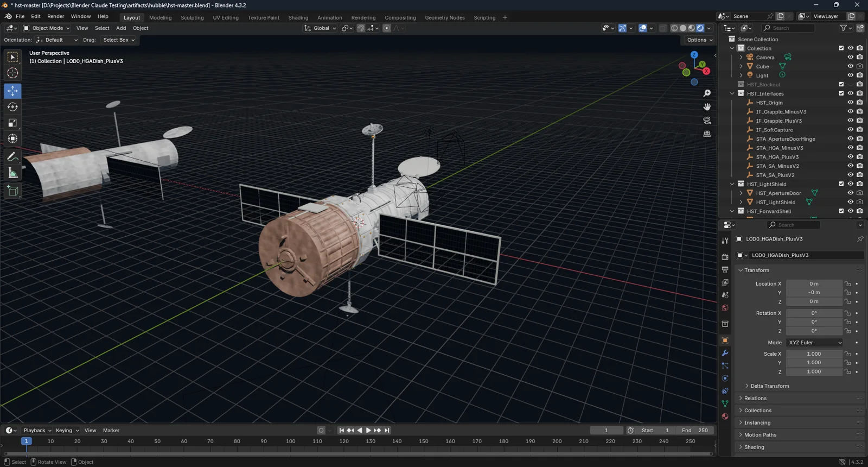This screenshot has height=467, width=868.
Task: Expand the Delta Transform panel
Action: tap(769, 386)
